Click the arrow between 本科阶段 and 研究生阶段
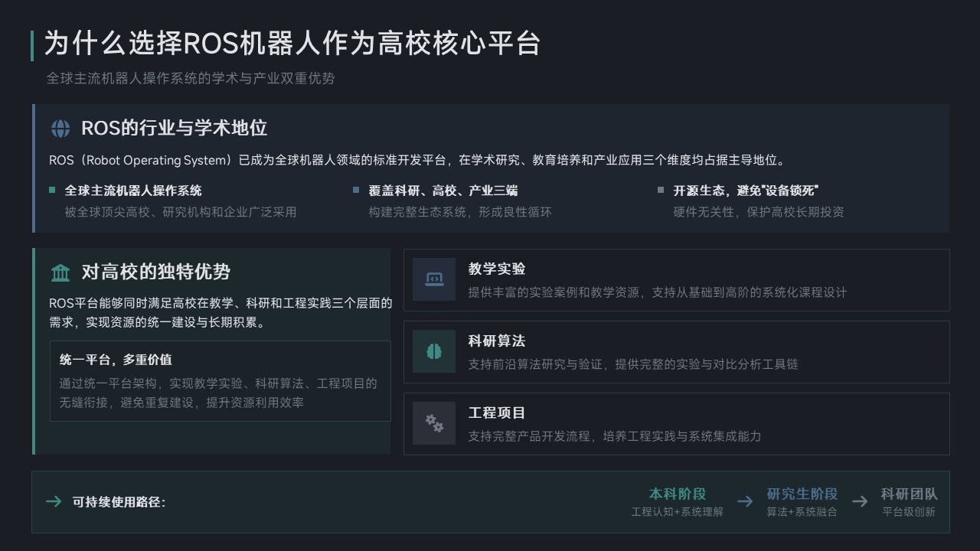The image size is (980, 551). coord(745,502)
